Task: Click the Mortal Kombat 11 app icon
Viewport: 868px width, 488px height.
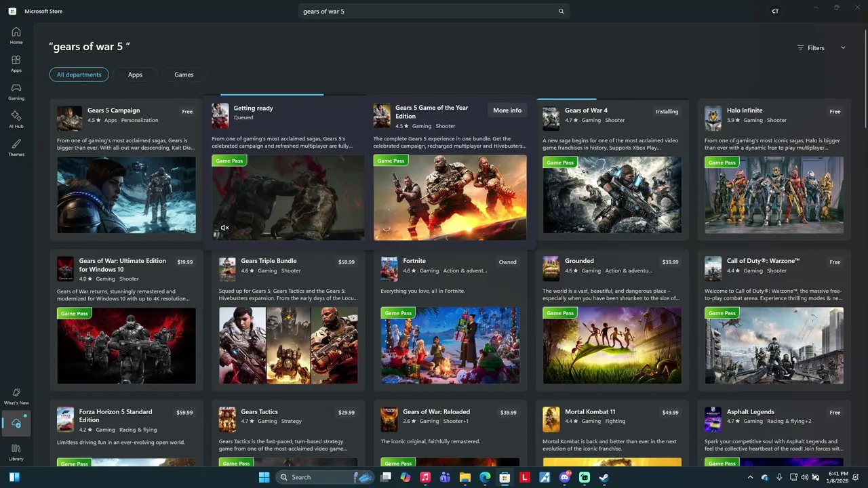Action: pos(551,420)
